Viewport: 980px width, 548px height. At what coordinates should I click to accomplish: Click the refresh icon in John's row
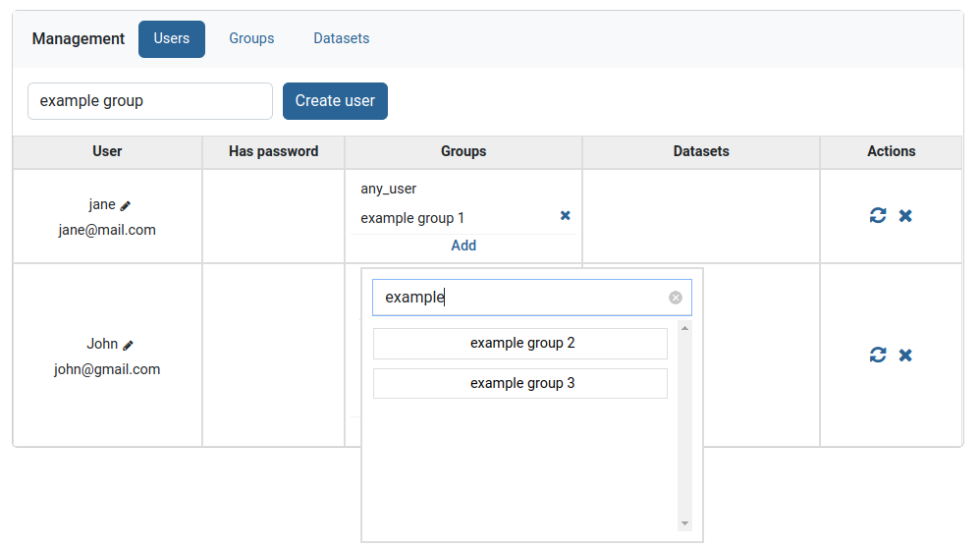878,355
